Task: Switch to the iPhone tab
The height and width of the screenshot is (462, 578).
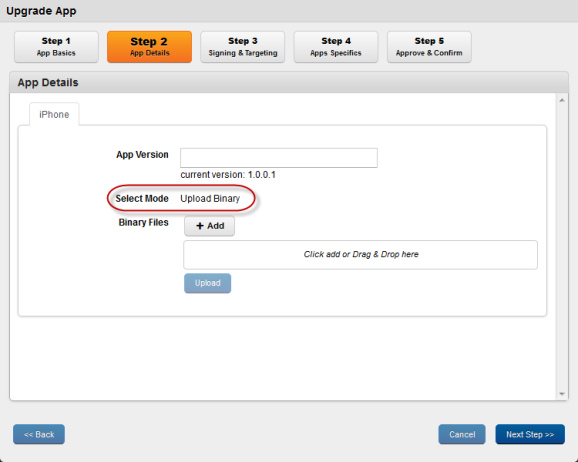Action: click(x=54, y=115)
